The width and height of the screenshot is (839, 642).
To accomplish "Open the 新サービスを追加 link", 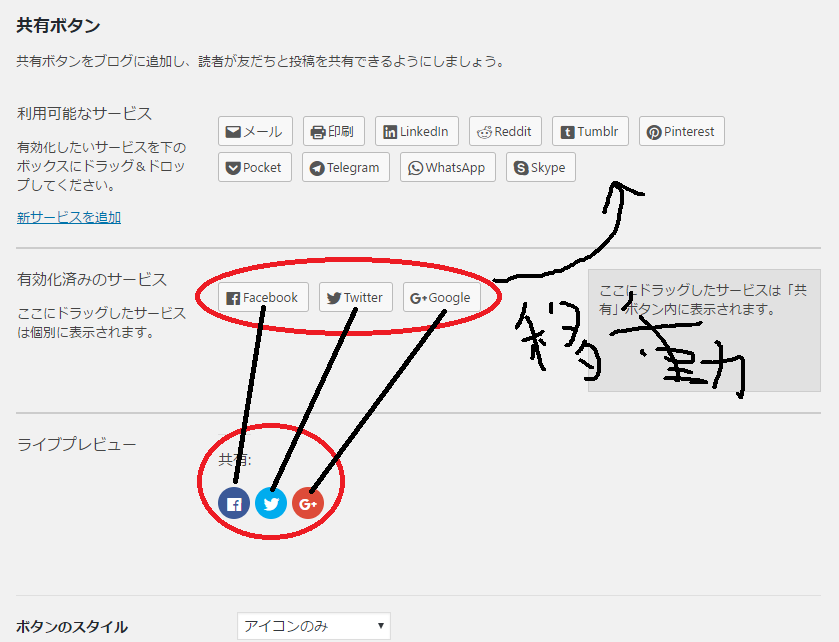I will coord(69,217).
